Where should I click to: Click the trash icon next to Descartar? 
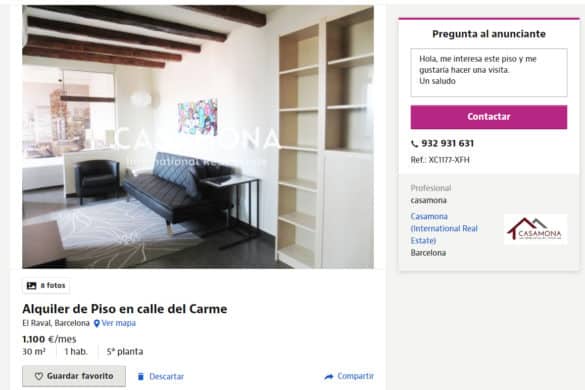[x=141, y=377]
